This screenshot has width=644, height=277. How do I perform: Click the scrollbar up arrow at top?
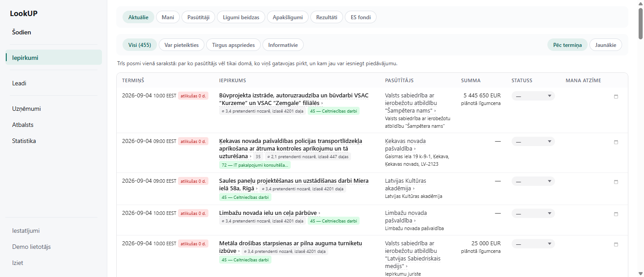click(640, 3)
